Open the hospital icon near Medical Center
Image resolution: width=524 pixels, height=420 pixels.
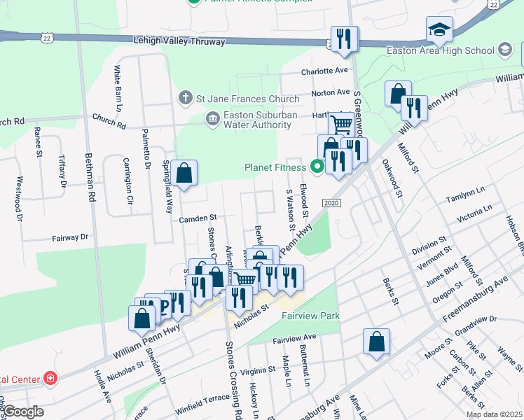[x=50, y=378]
